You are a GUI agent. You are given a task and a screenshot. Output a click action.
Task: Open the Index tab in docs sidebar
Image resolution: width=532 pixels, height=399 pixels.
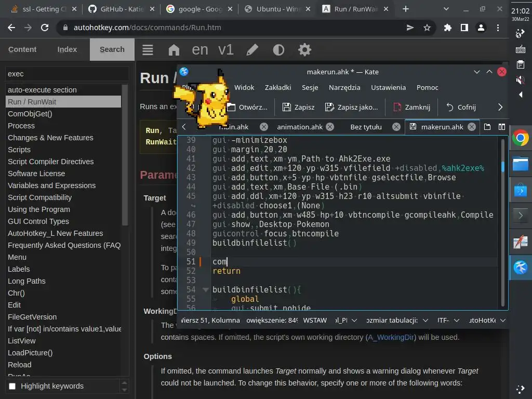(x=67, y=49)
